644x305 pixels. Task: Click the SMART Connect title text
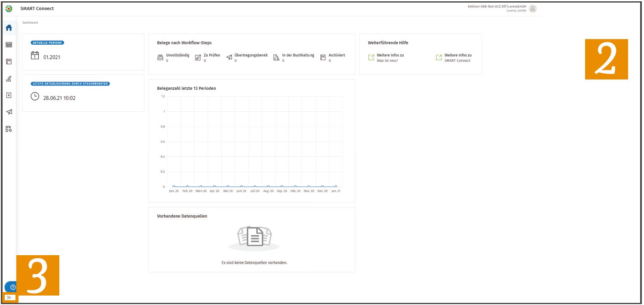37,9
